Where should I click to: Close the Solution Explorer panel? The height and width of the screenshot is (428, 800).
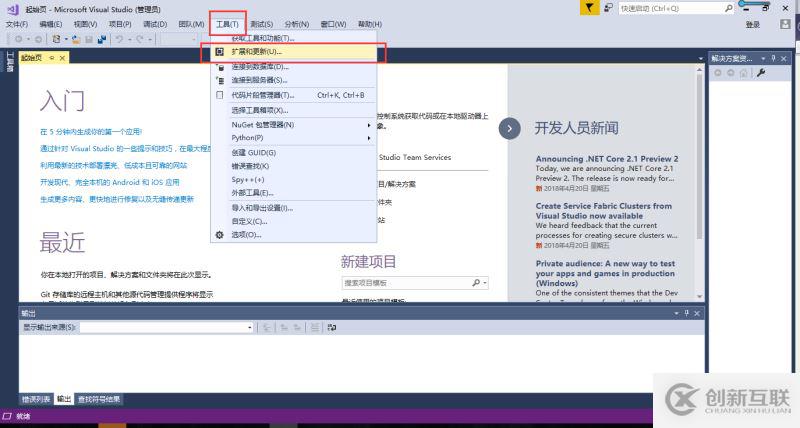[x=784, y=58]
